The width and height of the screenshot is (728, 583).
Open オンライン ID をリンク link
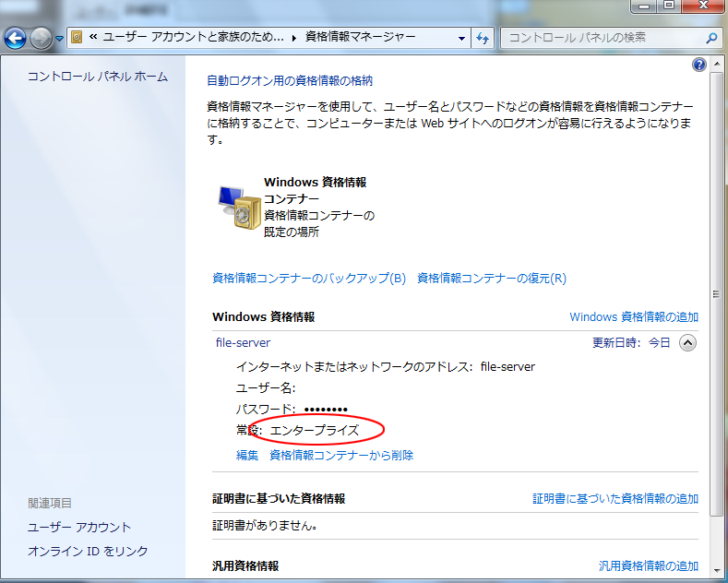point(88,552)
